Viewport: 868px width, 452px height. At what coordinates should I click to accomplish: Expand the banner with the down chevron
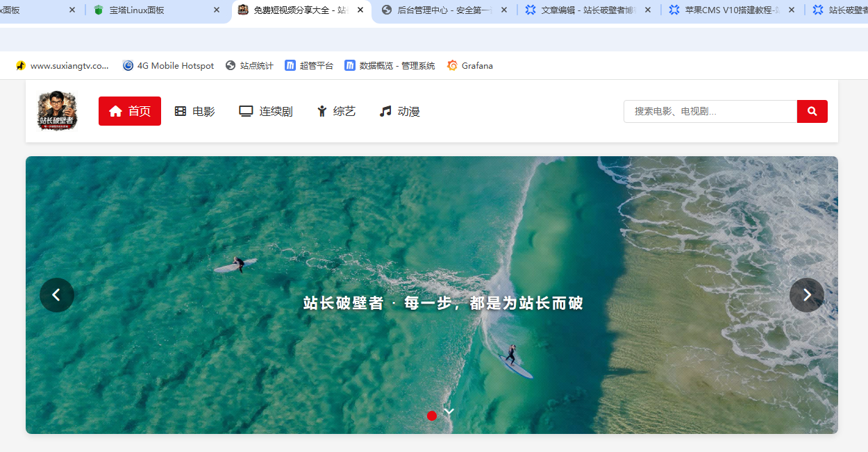(449, 411)
